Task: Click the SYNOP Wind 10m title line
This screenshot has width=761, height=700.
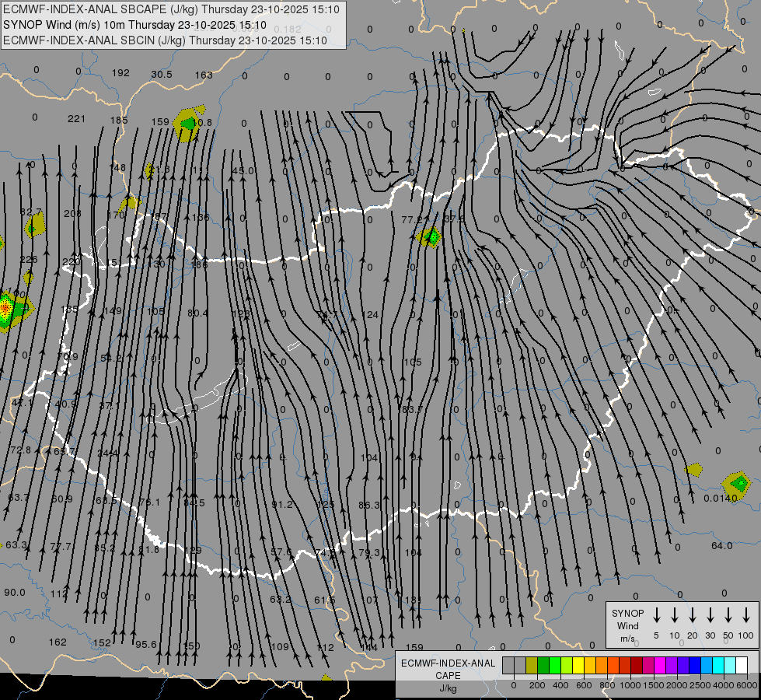Action: 134,25
